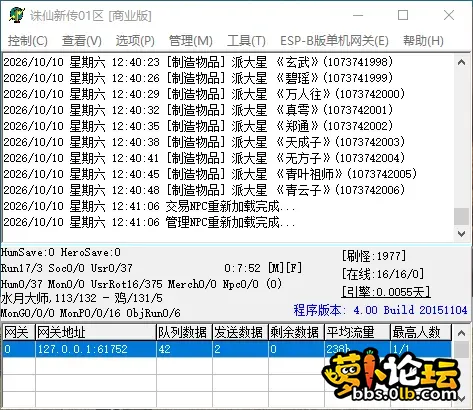Image resolution: width=473 pixels, height=410 pixels.
Task: Click the 剩余数据 column header
Action: click(296, 332)
